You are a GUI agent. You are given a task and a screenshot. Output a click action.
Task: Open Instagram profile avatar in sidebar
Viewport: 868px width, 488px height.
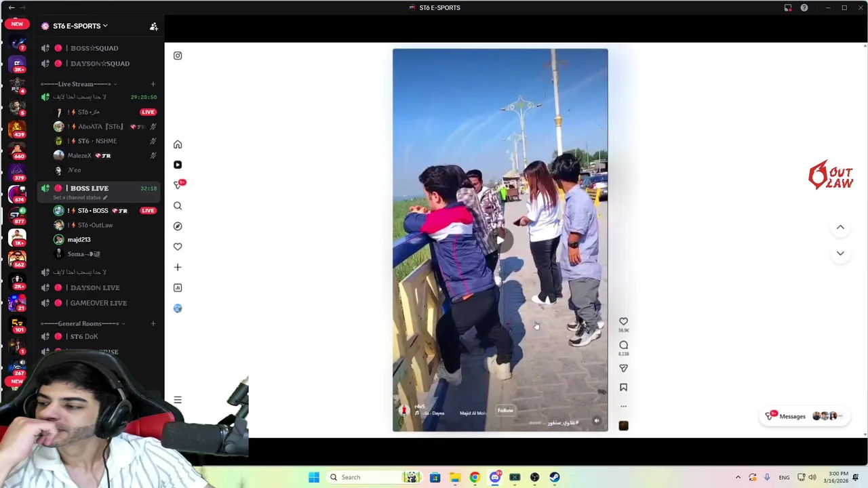point(178,308)
